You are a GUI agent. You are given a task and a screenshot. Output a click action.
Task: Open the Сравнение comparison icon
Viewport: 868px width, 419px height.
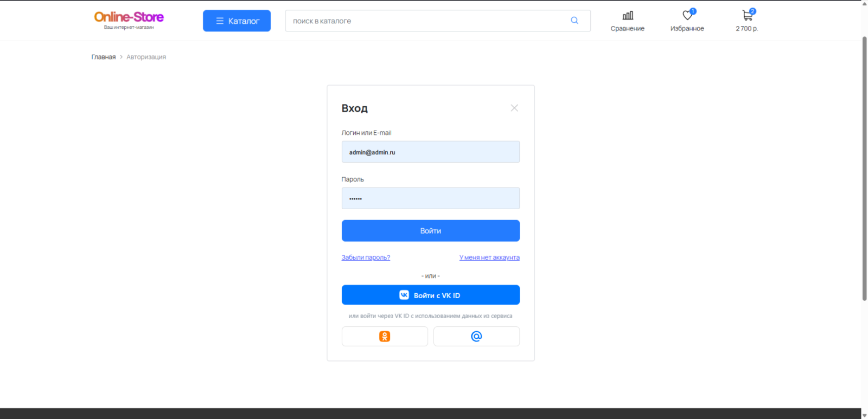[x=627, y=16]
